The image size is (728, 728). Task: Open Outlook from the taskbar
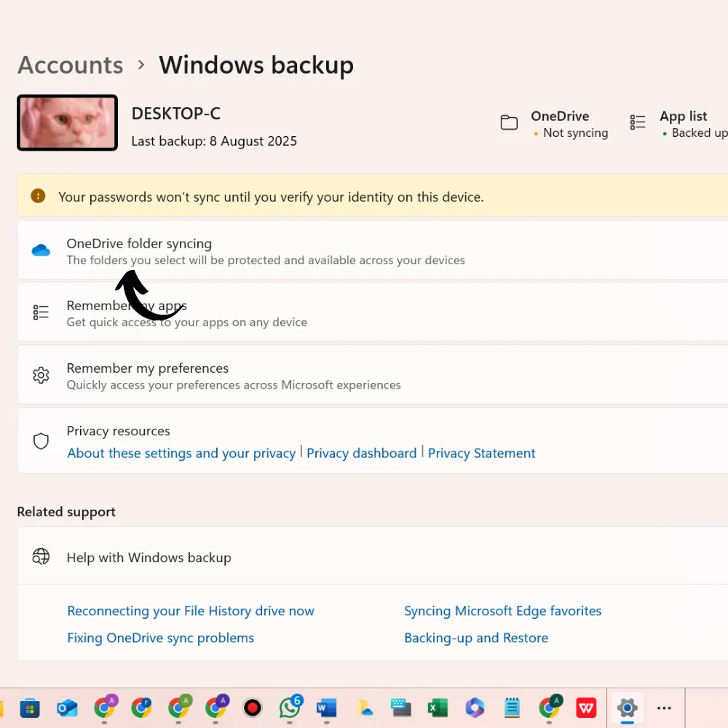67,708
